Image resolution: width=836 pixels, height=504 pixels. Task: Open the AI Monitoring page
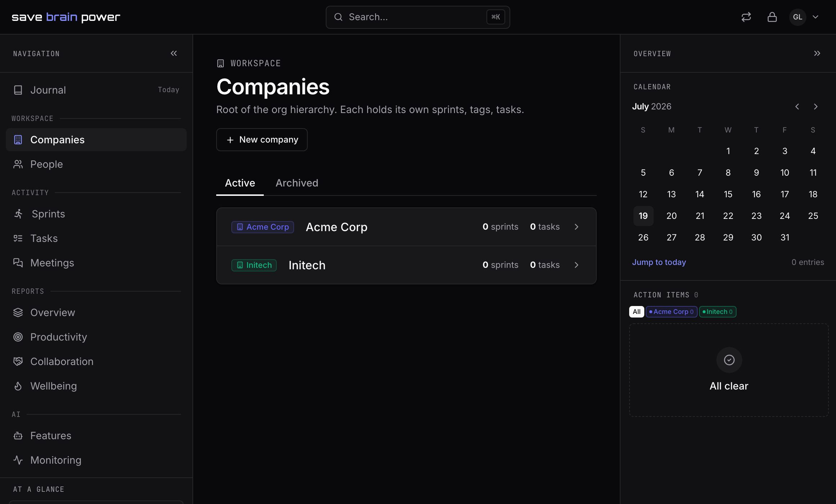tap(96, 460)
